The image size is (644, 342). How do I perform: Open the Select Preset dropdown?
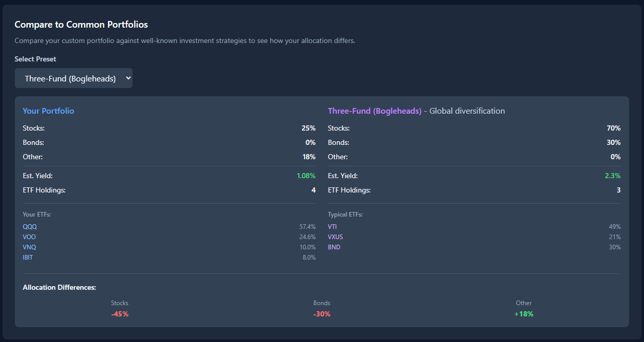pos(73,78)
